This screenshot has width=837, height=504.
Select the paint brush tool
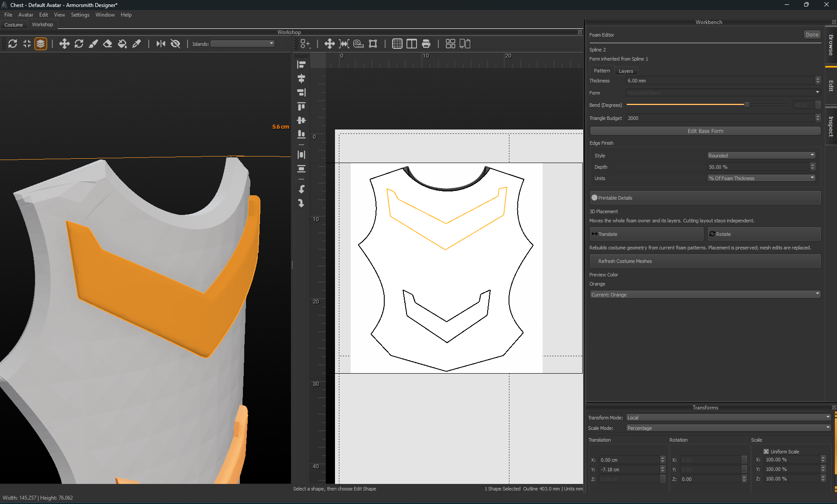[93, 44]
